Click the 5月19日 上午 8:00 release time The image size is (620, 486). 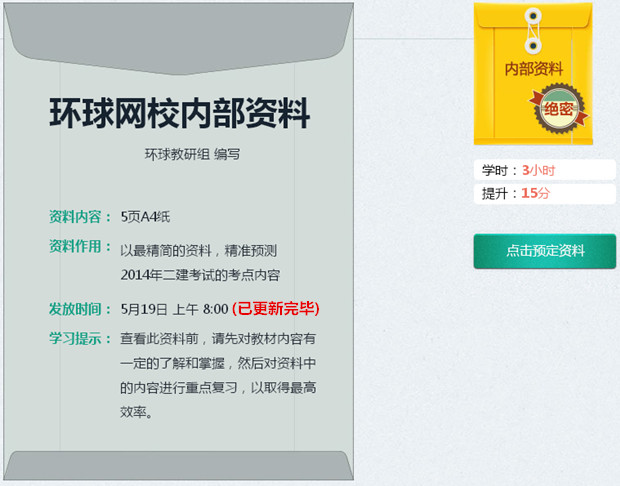[x=174, y=308]
